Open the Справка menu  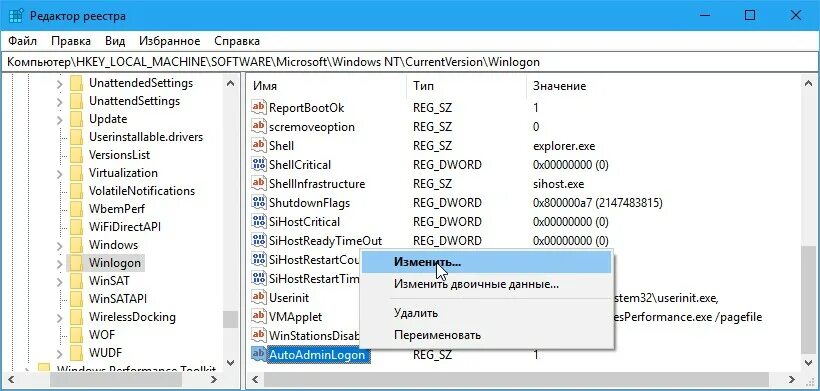click(237, 41)
